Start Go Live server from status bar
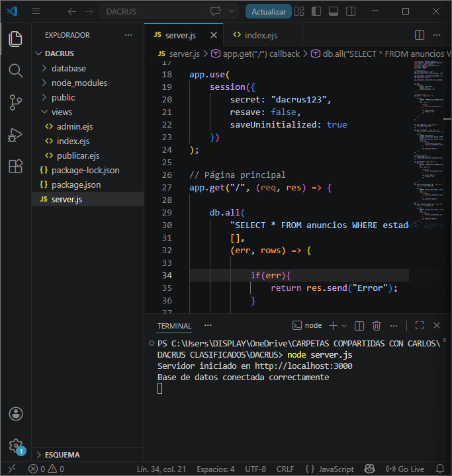The height and width of the screenshot is (476, 452). pos(405,469)
